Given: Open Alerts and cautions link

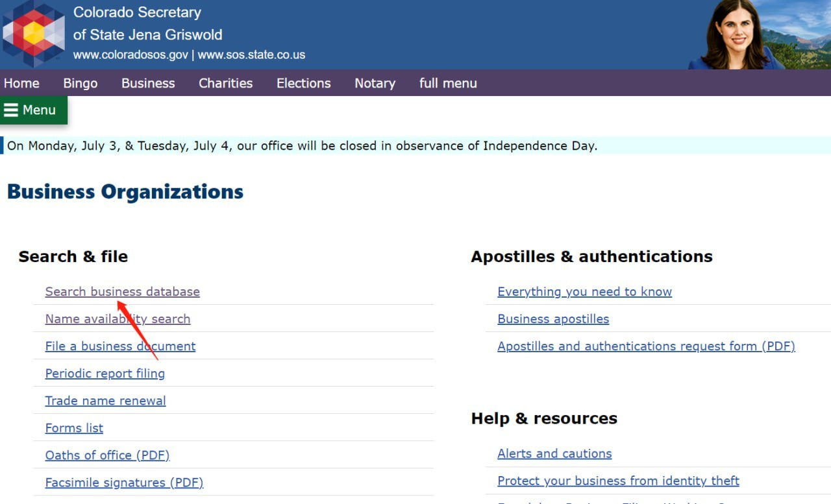Looking at the screenshot, I should 554,453.
